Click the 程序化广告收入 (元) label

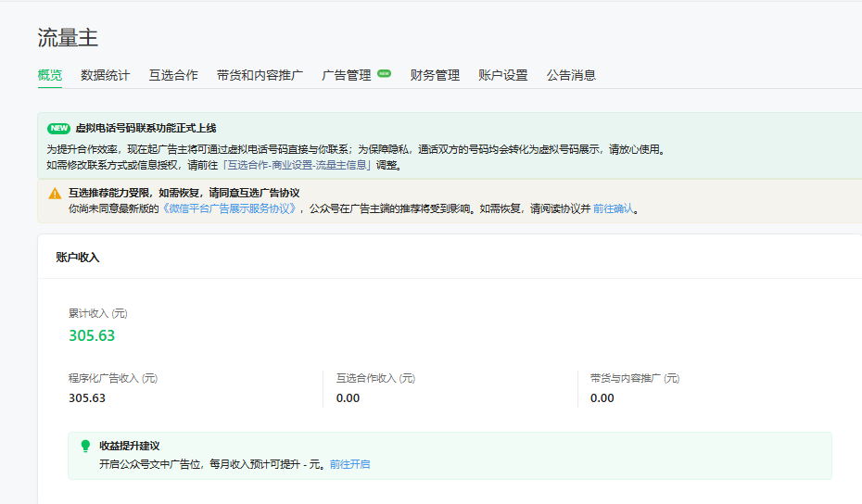point(113,378)
